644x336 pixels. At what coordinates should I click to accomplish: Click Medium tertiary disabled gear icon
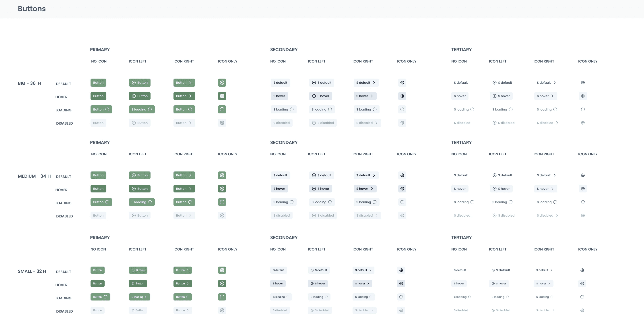click(583, 216)
